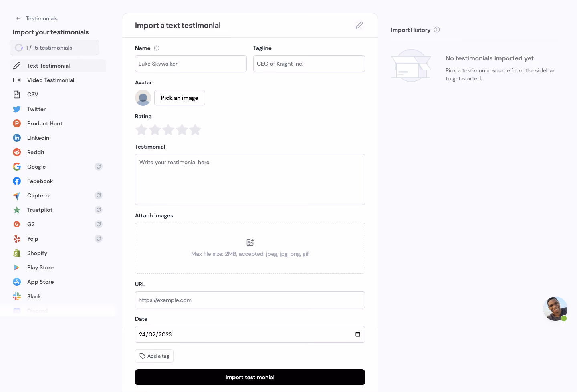577x392 pixels.
Task: Click the edit pencil in form header
Action: [359, 25]
